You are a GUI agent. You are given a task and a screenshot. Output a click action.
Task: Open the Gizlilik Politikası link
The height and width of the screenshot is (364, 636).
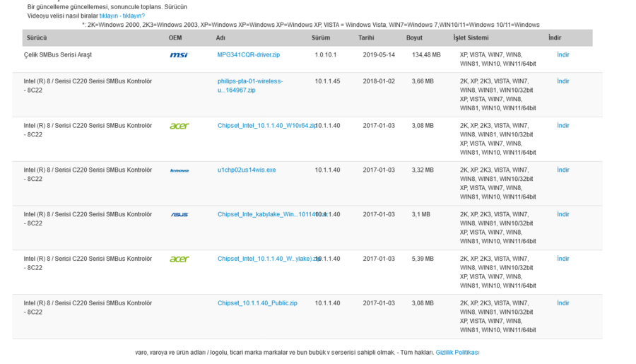[x=457, y=353]
